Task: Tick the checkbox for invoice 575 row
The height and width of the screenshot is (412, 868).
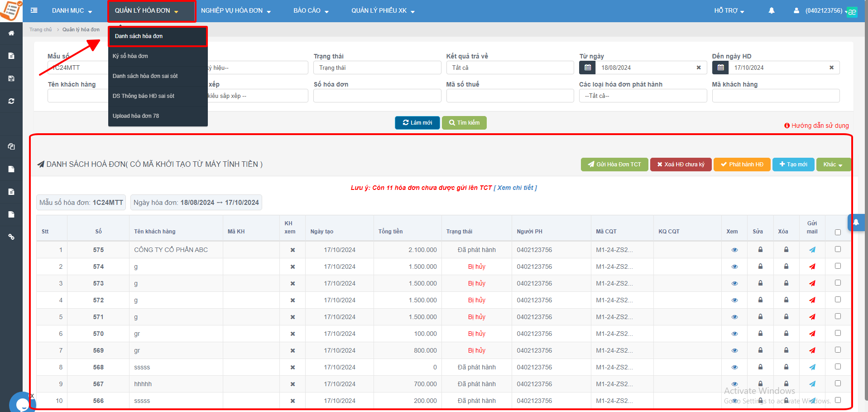Action: 838,249
